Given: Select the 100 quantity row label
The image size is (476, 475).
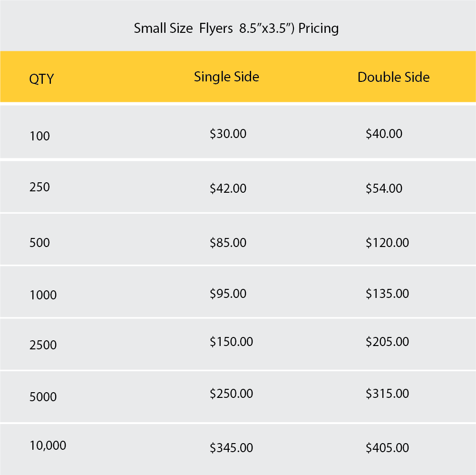Looking at the screenshot, I should pyautogui.click(x=39, y=136).
